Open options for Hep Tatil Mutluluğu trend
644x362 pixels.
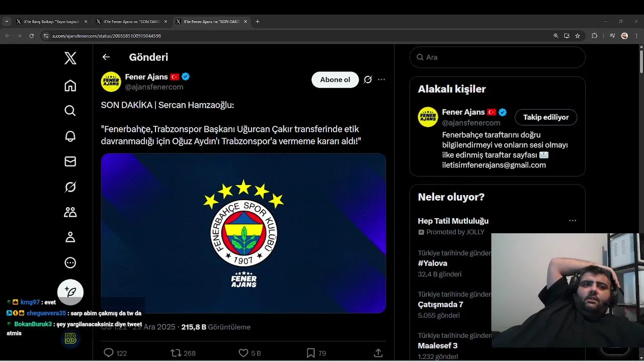[573, 221]
